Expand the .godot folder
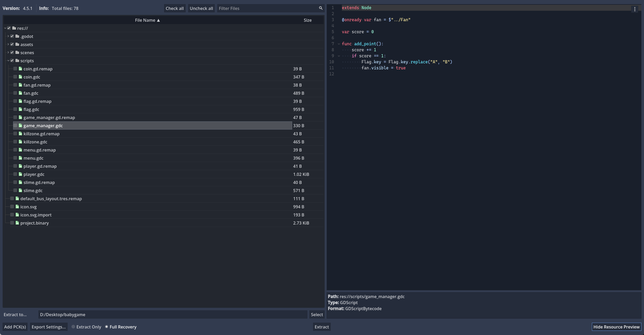644x335 pixels. point(8,36)
